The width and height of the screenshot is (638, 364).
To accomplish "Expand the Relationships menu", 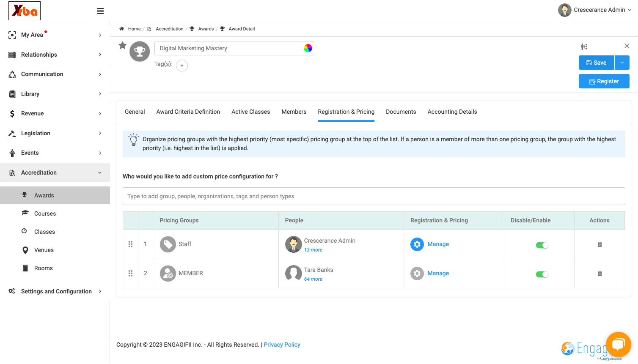I will [x=55, y=55].
